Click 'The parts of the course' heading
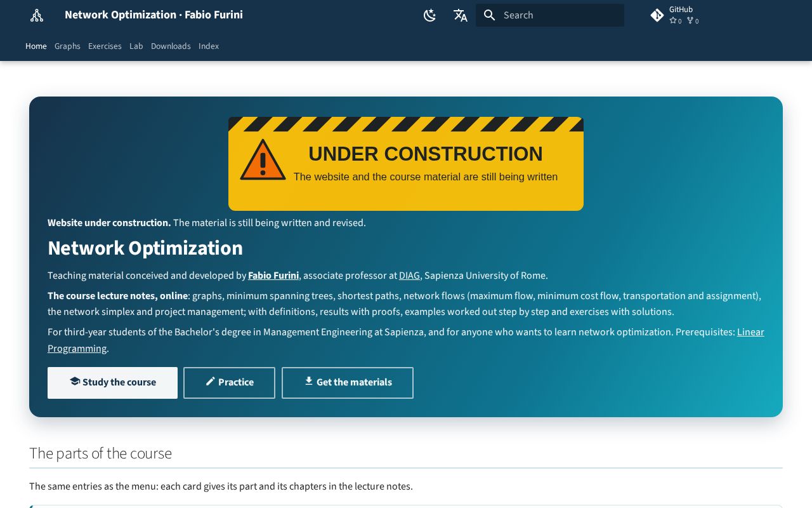Screen dimensions: 812x508 pos(100,453)
